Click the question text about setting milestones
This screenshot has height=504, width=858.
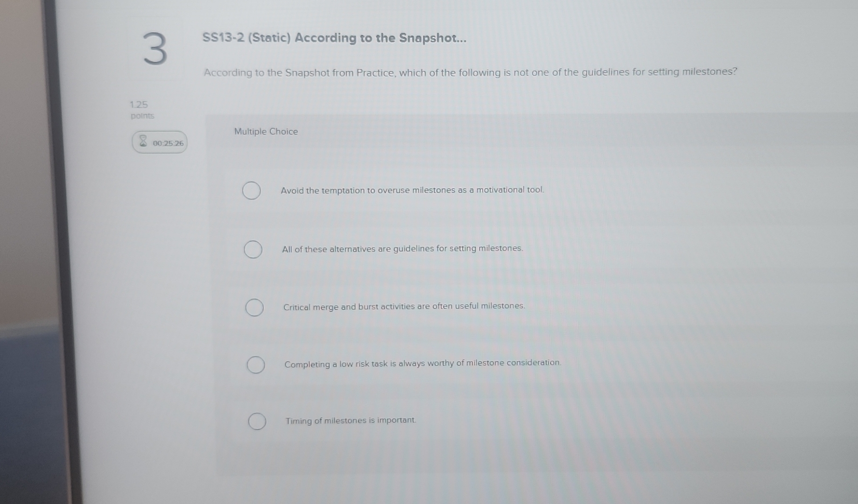tap(470, 72)
